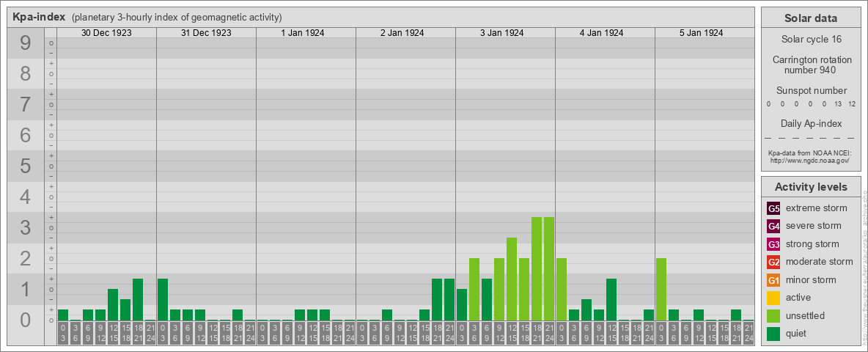Click the 12-15 bar on 4 Jan 1924
This screenshot has height=352, width=868.
[x=611, y=299]
